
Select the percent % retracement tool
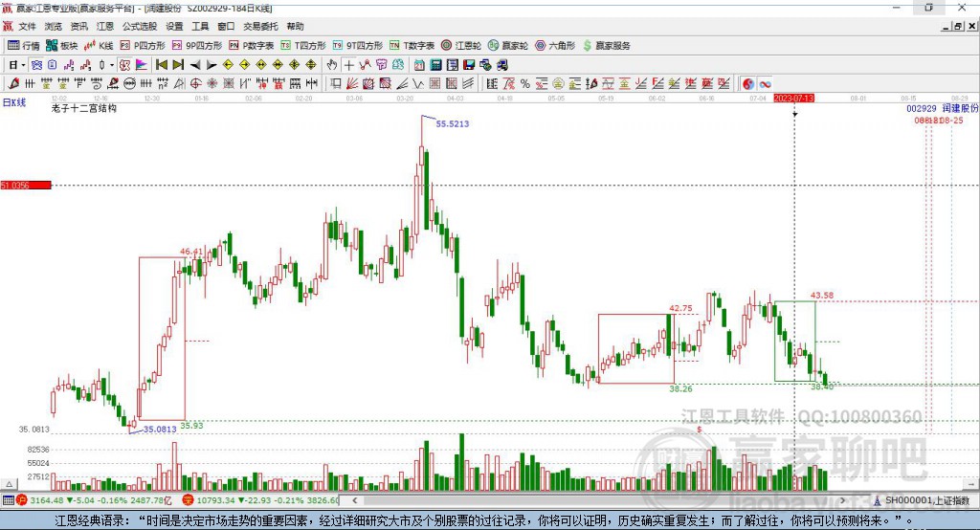[x=525, y=84]
